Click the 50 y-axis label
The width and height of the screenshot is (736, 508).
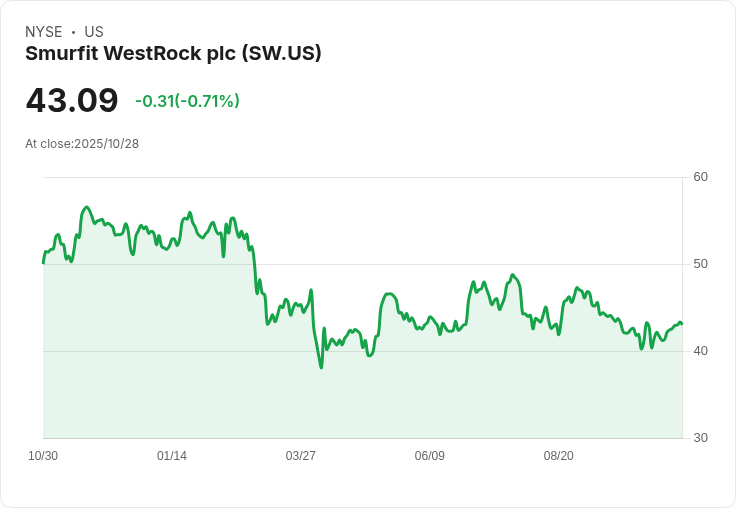[701, 264]
